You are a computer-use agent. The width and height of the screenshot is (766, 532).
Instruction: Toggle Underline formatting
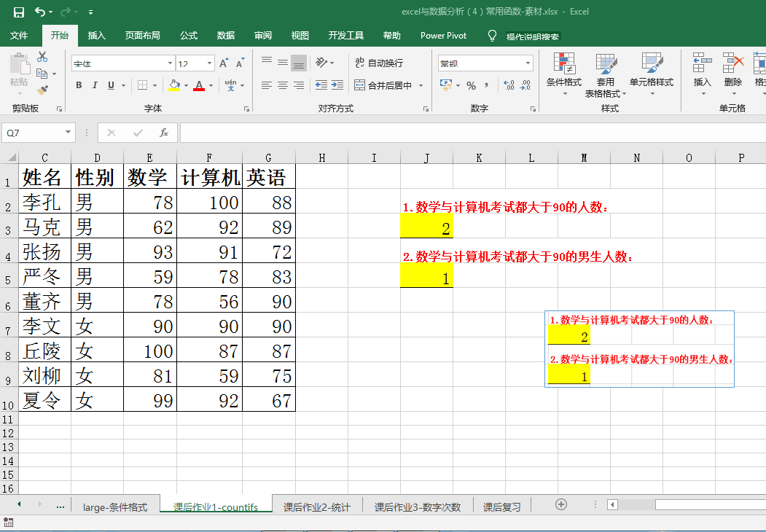(x=111, y=85)
